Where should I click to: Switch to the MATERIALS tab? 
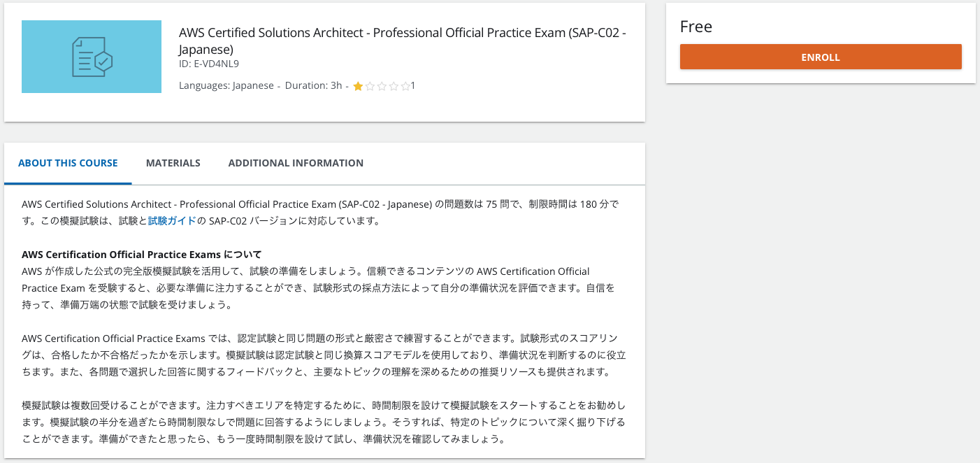[173, 163]
